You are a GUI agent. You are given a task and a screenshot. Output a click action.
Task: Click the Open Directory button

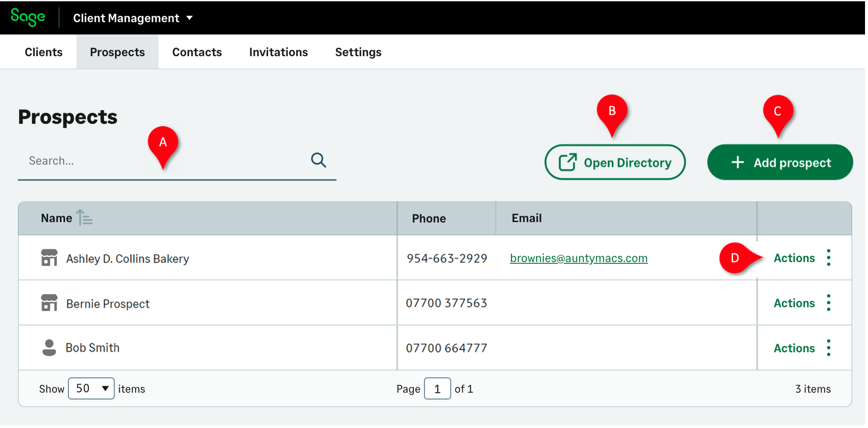[x=615, y=163]
